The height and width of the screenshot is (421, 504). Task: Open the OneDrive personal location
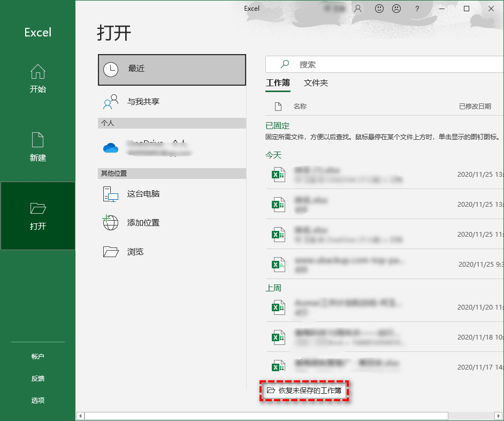172,148
